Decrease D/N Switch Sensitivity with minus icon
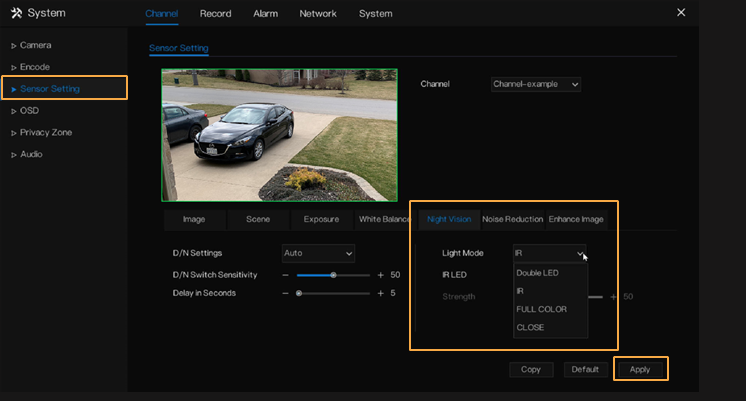This screenshot has height=401, width=746. 285,274
